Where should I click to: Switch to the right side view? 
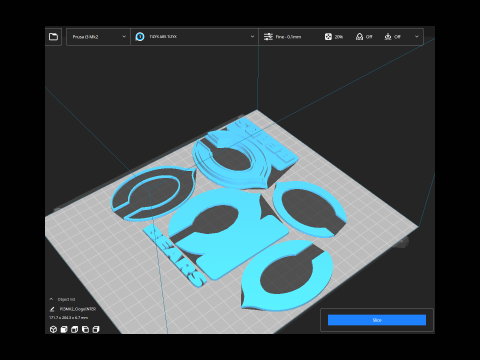(x=96, y=329)
